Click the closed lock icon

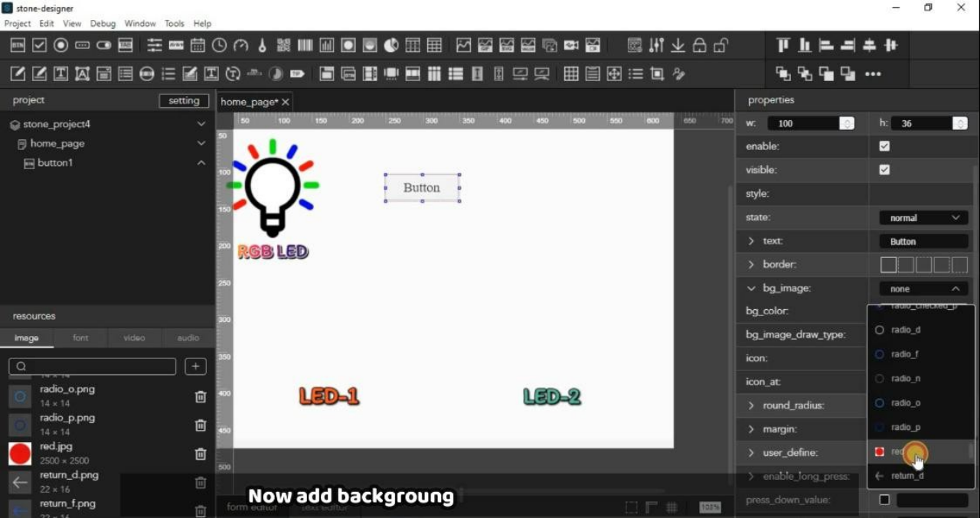699,46
